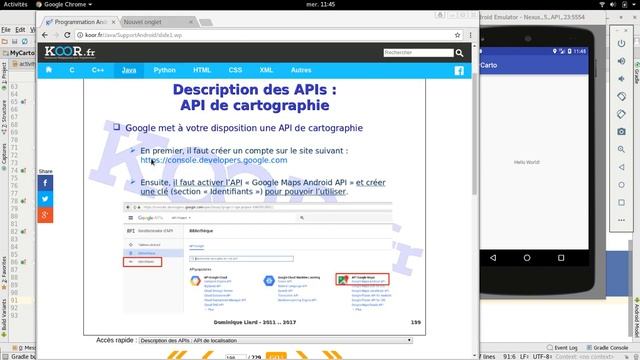This screenshot has height=360, width=640.
Task: Share the page on Facebook
Action: pos(45,183)
